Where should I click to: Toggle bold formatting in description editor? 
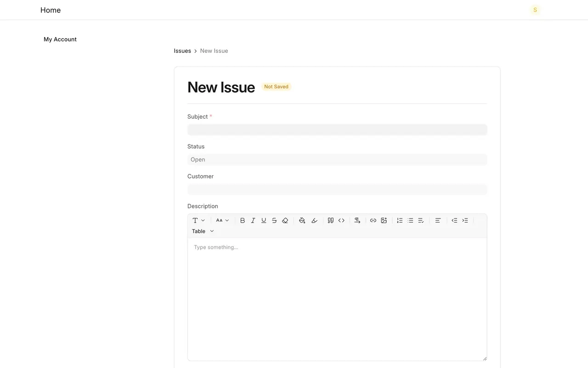[243, 220]
